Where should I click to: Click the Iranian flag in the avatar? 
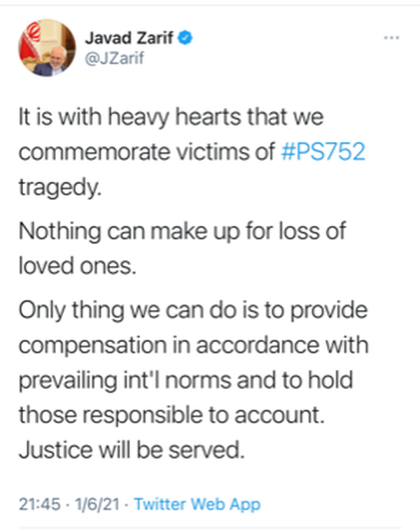[x=31, y=41]
